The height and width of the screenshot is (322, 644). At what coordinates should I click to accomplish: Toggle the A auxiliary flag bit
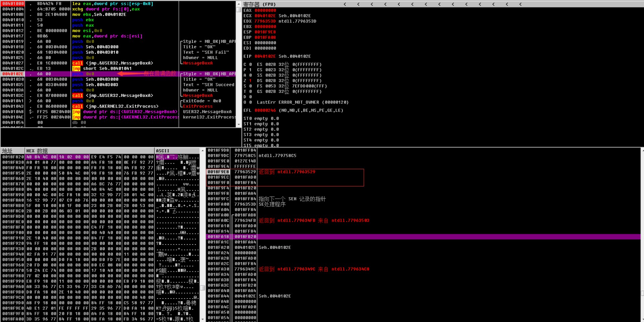(251, 75)
